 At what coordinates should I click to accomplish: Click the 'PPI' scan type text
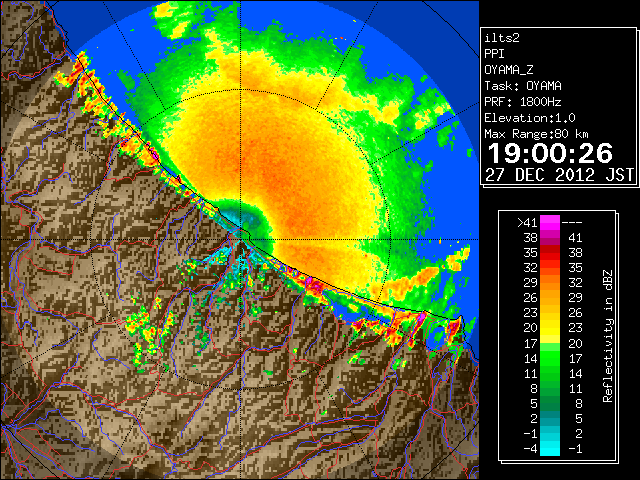click(494, 54)
